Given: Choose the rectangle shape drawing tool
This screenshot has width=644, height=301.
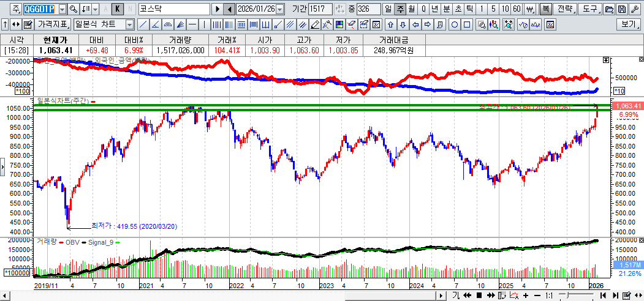Looking at the screenshot, I should pos(467,25).
